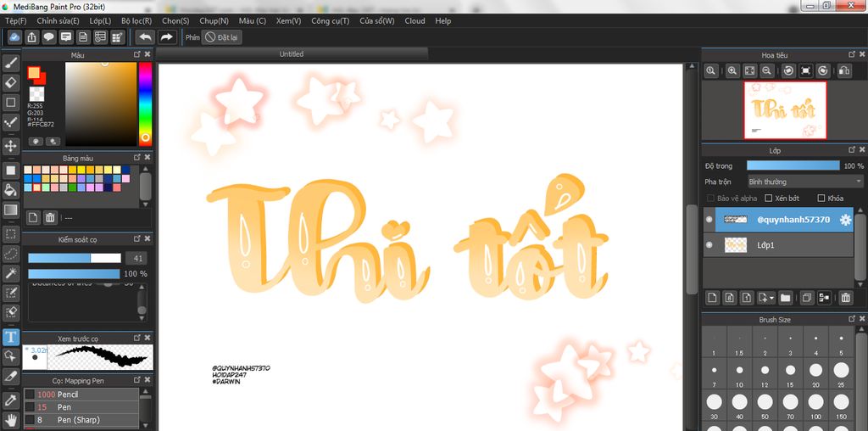Delete the selected layer with trash icon
The width and height of the screenshot is (868, 431).
(845, 298)
